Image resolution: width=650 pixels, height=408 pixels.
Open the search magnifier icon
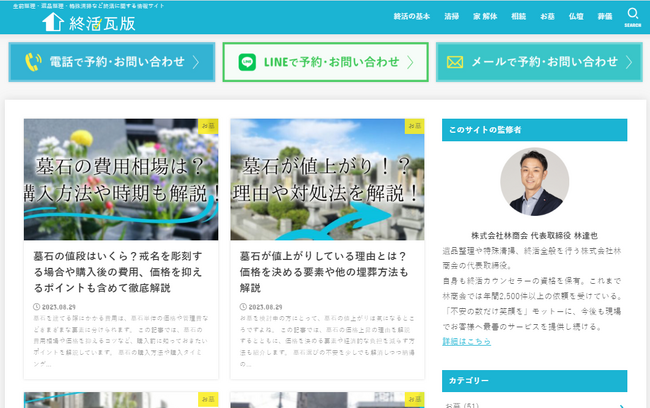coord(632,15)
